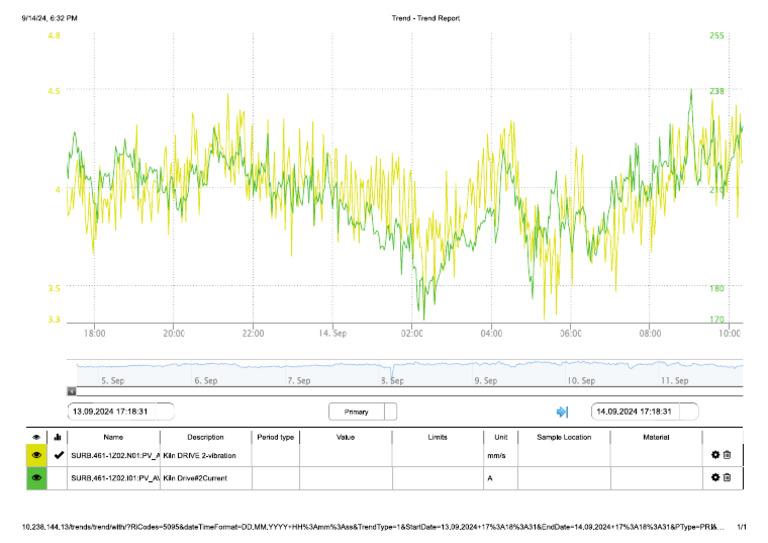Delete the Kiln DRIVE 2-vibration trend row
This screenshot has width=768, height=543.
click(727, 455)
